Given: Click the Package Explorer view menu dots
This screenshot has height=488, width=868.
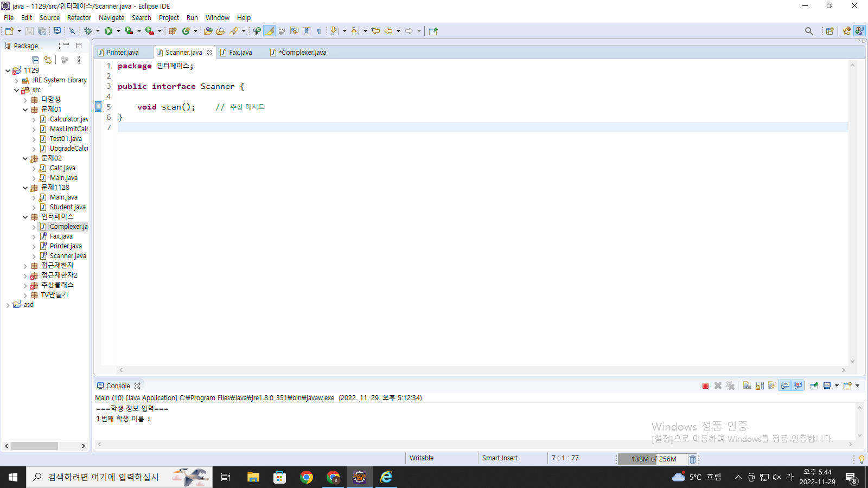Looking at the screenshot, I should [79, 60].
